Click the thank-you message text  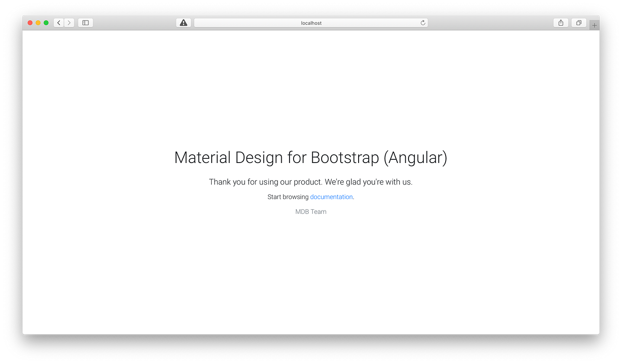pyautogui.click(x=311, y=182)
